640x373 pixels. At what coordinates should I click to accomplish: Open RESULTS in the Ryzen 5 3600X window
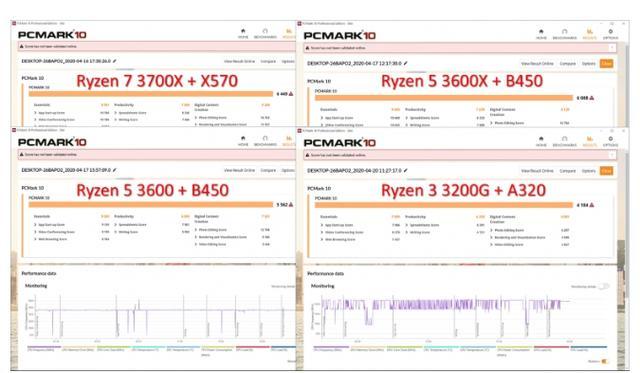tap(589, 34)
